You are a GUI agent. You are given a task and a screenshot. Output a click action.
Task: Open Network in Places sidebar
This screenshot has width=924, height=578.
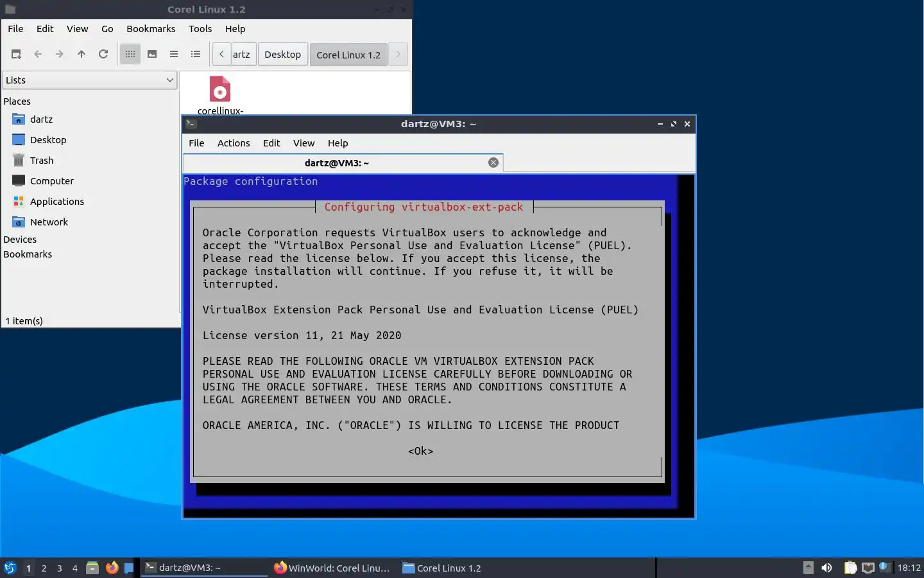click(49, 222)
